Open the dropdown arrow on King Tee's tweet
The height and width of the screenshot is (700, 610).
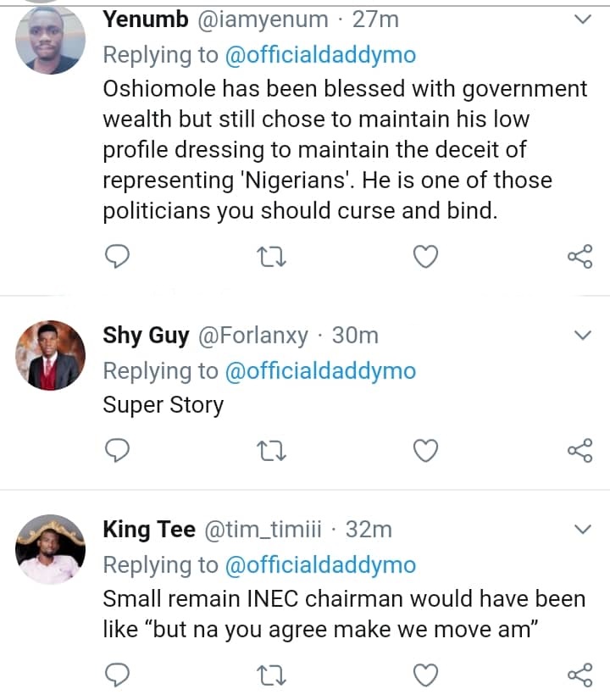point(582,530)
